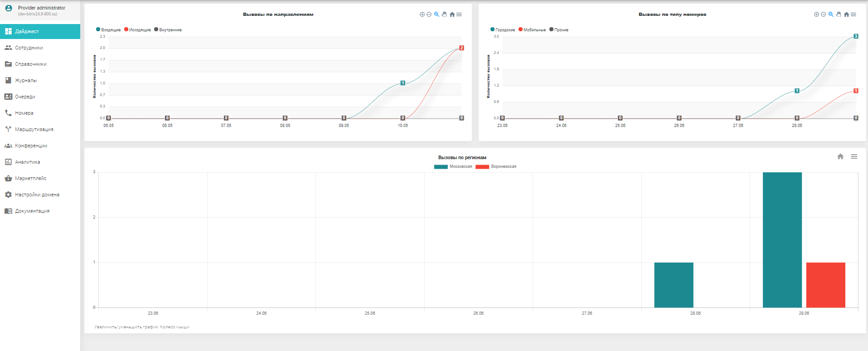Toggle the Входящие series in legend

click(x=108, y=29)
